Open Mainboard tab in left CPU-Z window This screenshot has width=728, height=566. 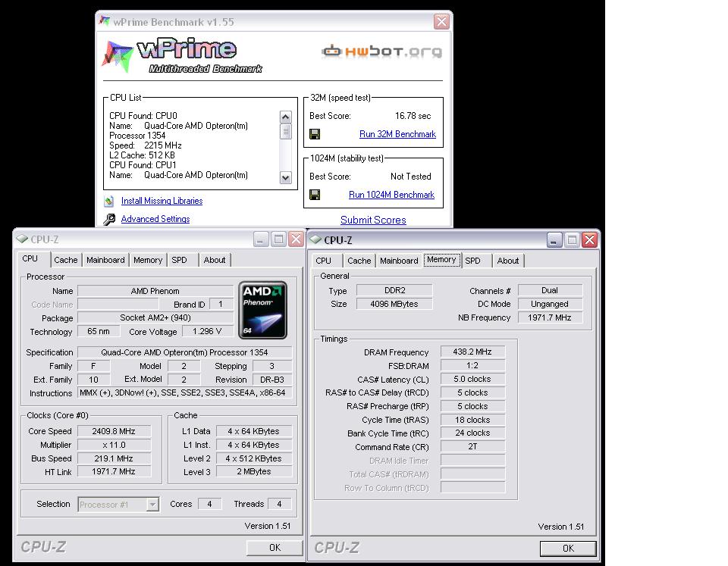(105, 260)
